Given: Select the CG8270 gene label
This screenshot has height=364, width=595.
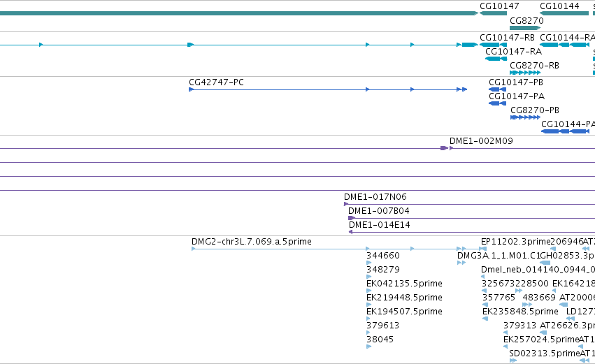Looking at the screenshot, I should [x=526, y=21].
